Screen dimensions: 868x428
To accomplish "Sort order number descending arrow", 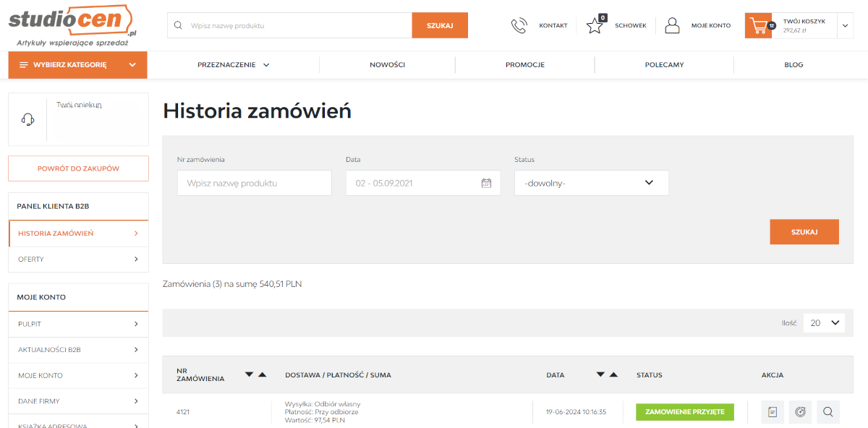I will 250,374.
